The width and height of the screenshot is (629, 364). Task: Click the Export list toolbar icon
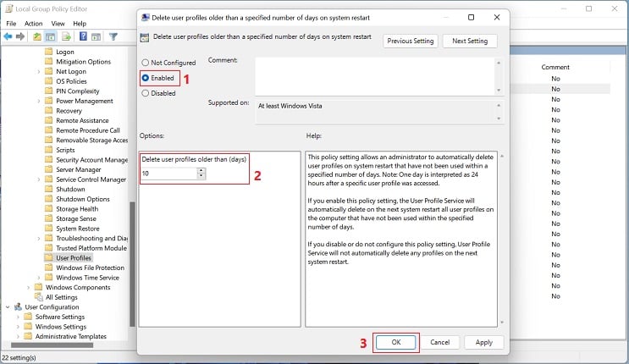(67, 36)
